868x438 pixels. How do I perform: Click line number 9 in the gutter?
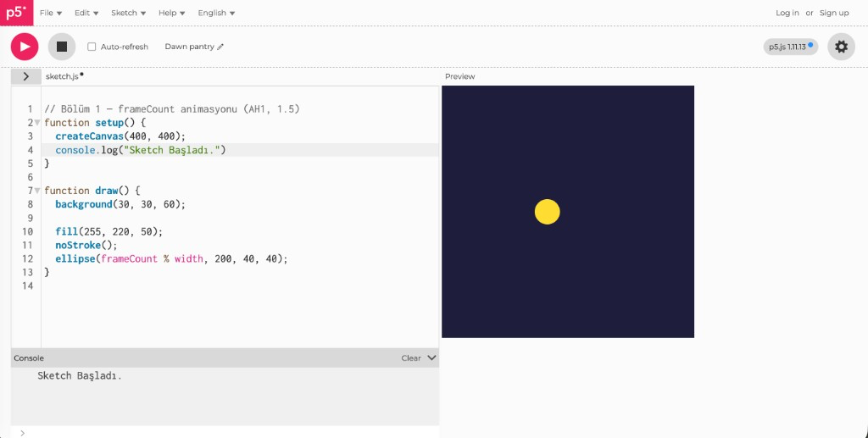pyautogui.click(x=31, y=218)
